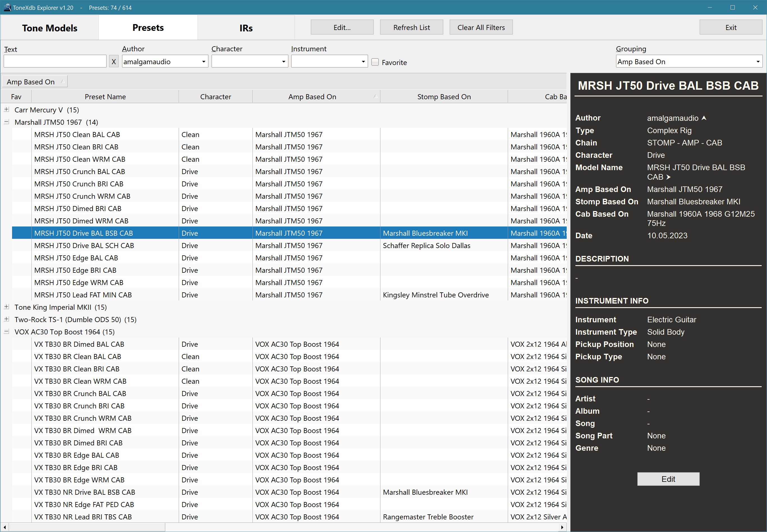Screen dimensions: 767x532
Task: Maximize the ToneXdb Explorer window
Action: tap(733, 7)
